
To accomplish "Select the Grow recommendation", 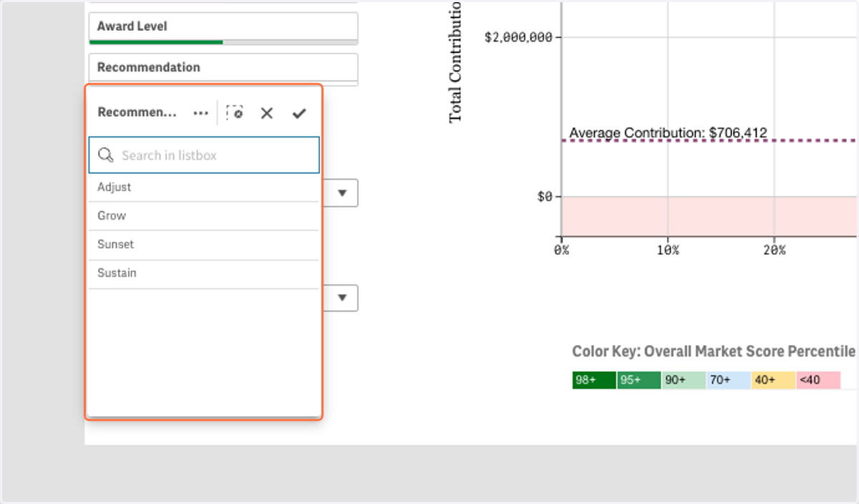I will pos(204,216).
